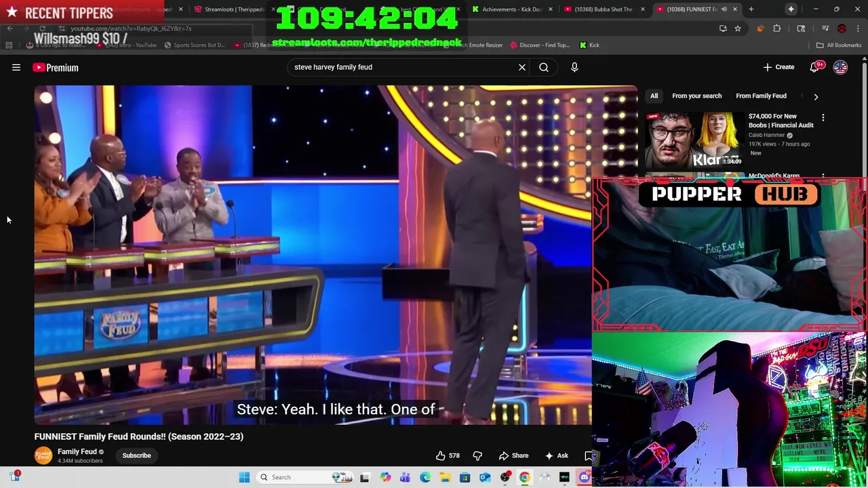Viewport: 868px width, 488px height.
Task: Open the Chrome extensions puzzle icon
Action: pyautogui.click(x=777, y=28)
